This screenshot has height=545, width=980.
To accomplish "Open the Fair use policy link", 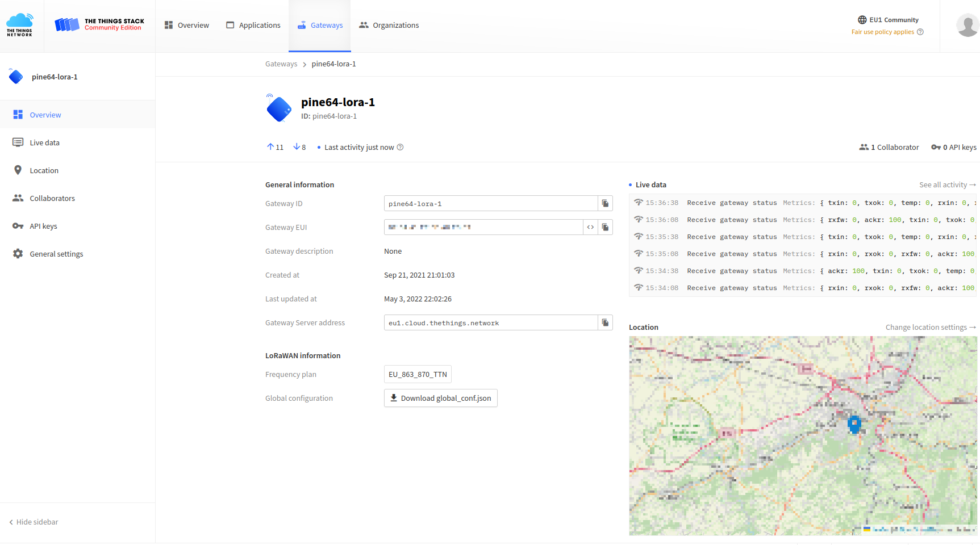I will point(882,32).
